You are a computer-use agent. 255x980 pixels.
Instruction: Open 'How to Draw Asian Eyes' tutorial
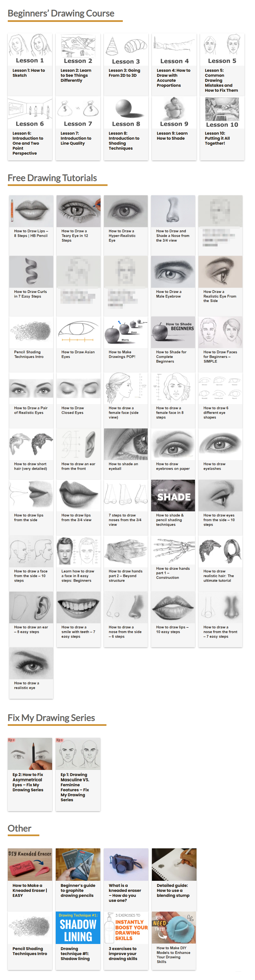point(78,354)
